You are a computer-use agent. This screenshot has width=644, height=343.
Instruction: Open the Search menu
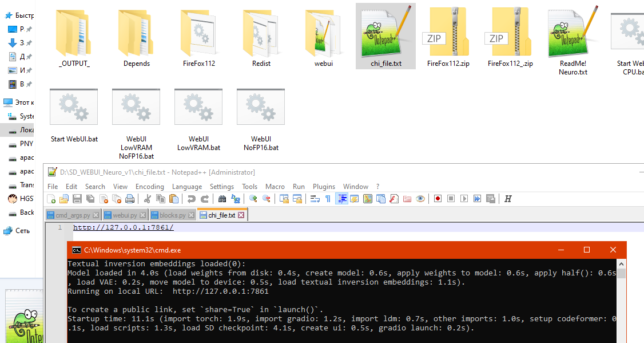[x=95, y=187]
